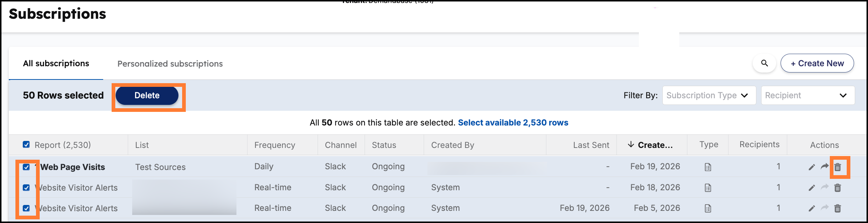Uncheck the last Website Visitor Alerts checkbox
The image size is (868, 223).
pyautogui.click(x=26, y=208)
